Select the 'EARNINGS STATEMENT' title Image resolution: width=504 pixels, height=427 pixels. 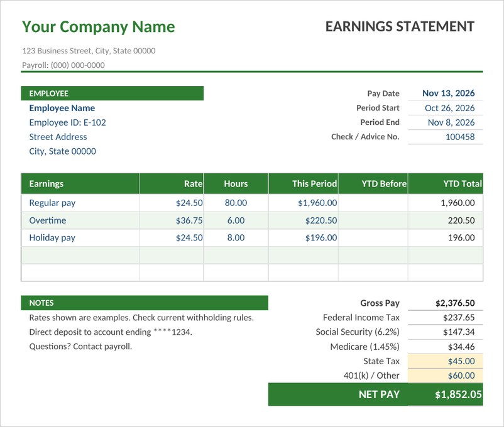click(400, 26)
